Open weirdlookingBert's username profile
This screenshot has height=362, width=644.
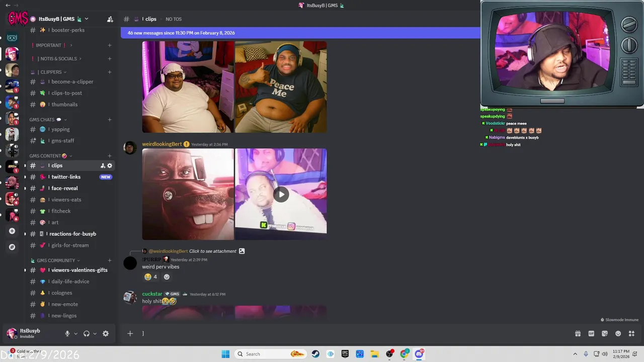(162, 144)
